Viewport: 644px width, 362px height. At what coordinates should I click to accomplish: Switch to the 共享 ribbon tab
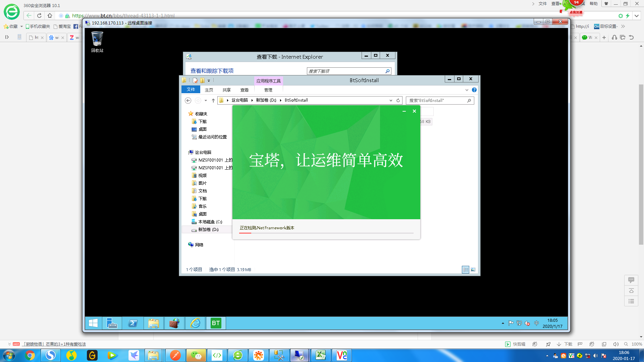(x=227, y=90)
